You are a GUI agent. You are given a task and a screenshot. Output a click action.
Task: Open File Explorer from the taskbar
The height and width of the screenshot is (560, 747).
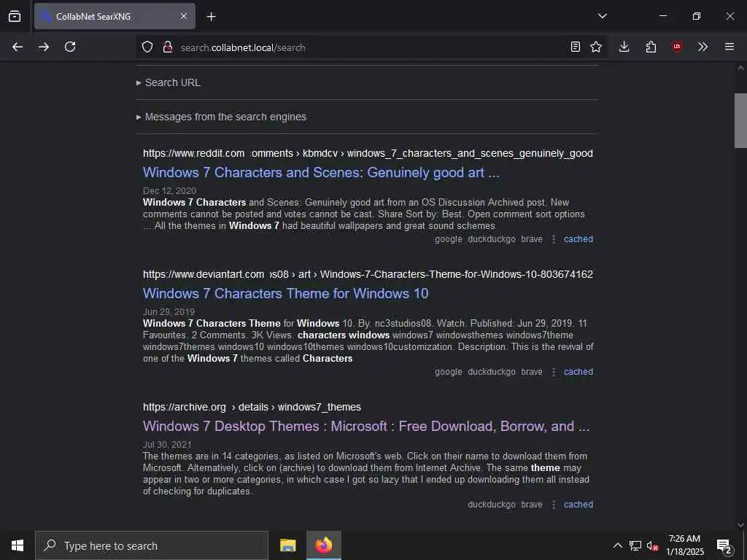click(x=287, y=545)
